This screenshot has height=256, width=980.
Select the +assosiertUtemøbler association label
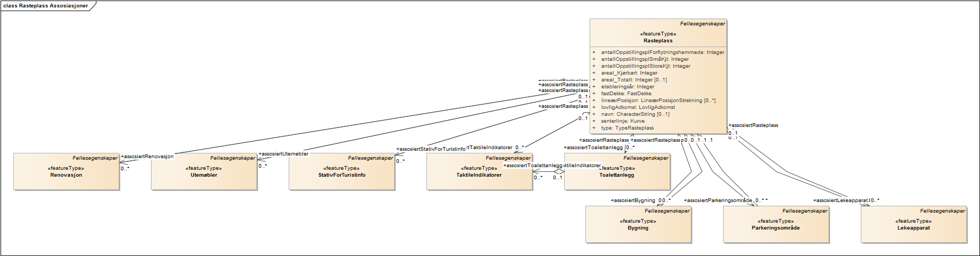tap(283, 154)
